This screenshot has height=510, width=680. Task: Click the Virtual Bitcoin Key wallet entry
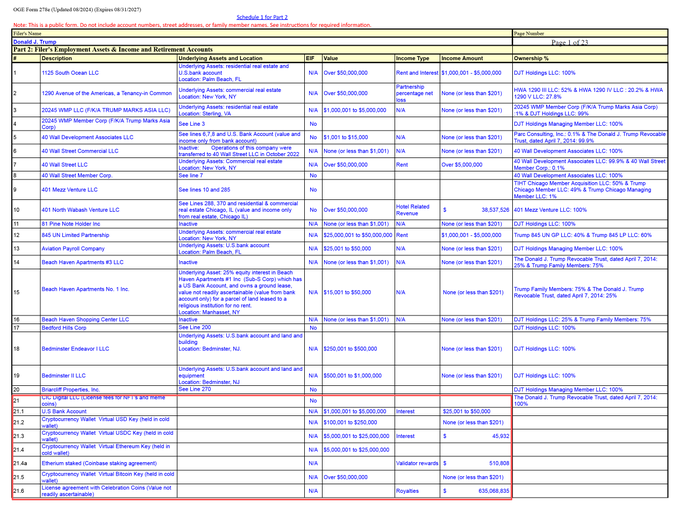[108, 477]
